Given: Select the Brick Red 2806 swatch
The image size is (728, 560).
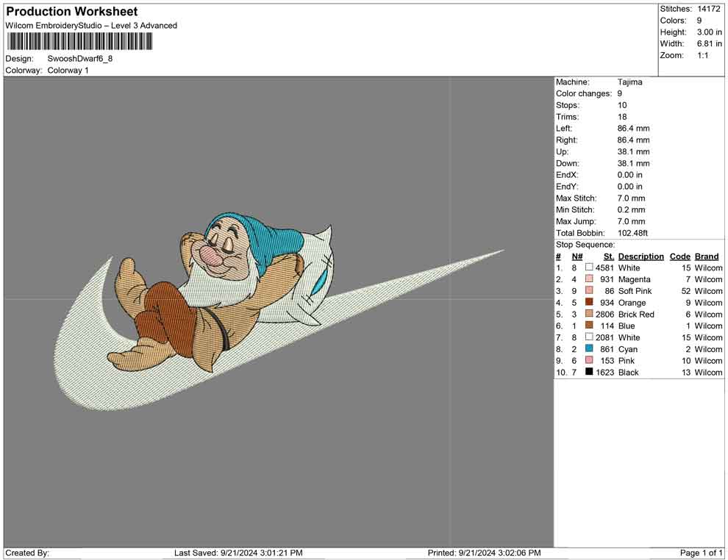Looking at the screenshot, I should [589, 315].
